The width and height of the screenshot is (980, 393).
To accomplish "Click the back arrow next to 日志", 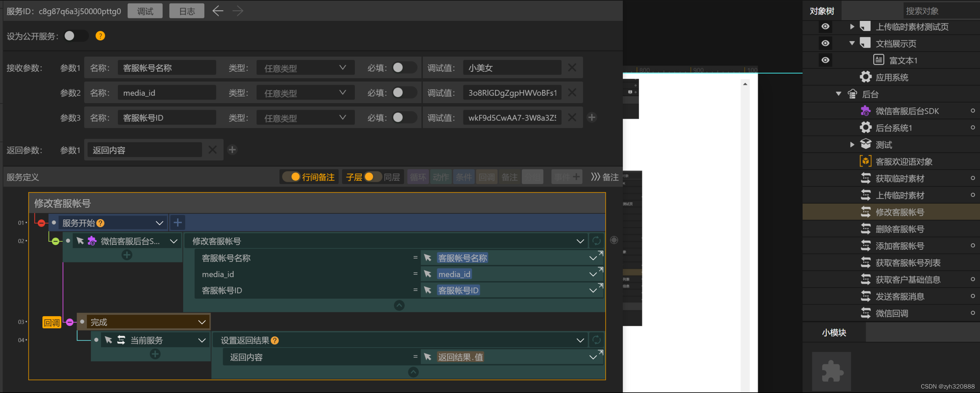I will [x=218, y=11].
